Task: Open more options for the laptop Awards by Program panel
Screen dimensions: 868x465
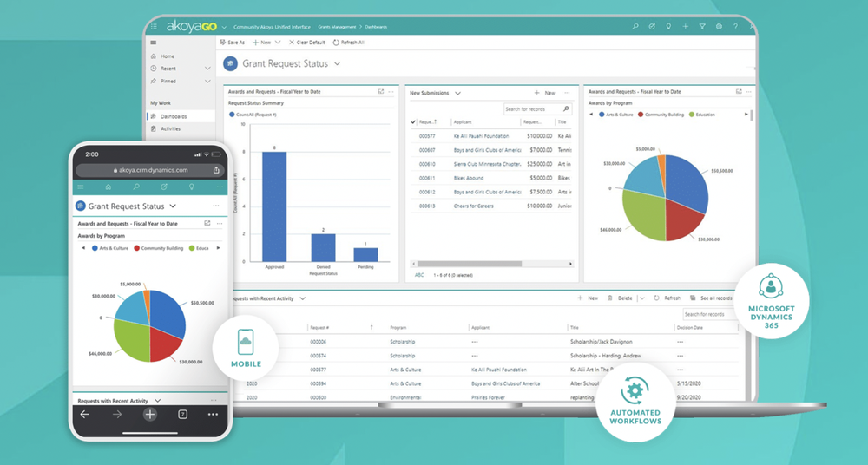Action: (x=749, y=92)
